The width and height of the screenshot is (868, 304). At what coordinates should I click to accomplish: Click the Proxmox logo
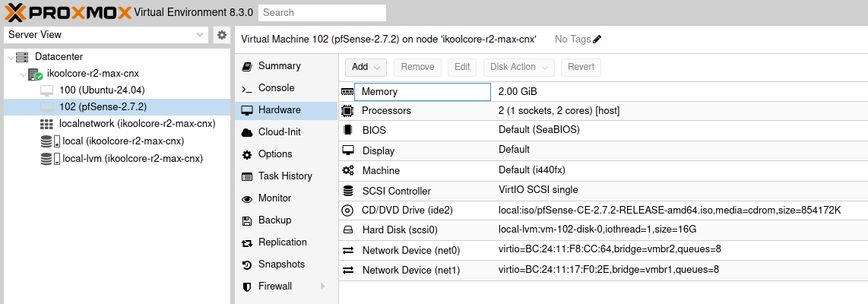tap(68, 12)
